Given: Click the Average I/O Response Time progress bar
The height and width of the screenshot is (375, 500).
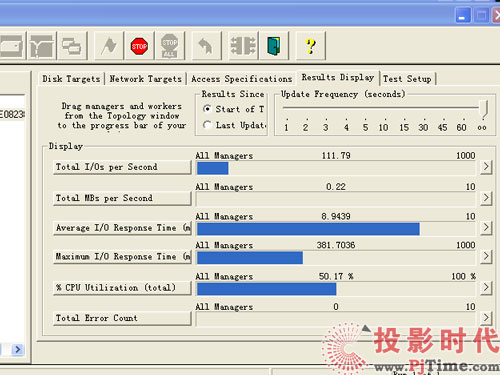Looking at the screenshot, I should tap(336, 229).
